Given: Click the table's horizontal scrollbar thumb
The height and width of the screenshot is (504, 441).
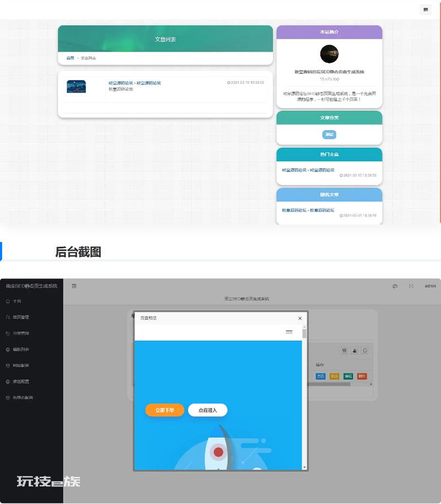Looking at the screenshot, I should click(x=329, y=384).
